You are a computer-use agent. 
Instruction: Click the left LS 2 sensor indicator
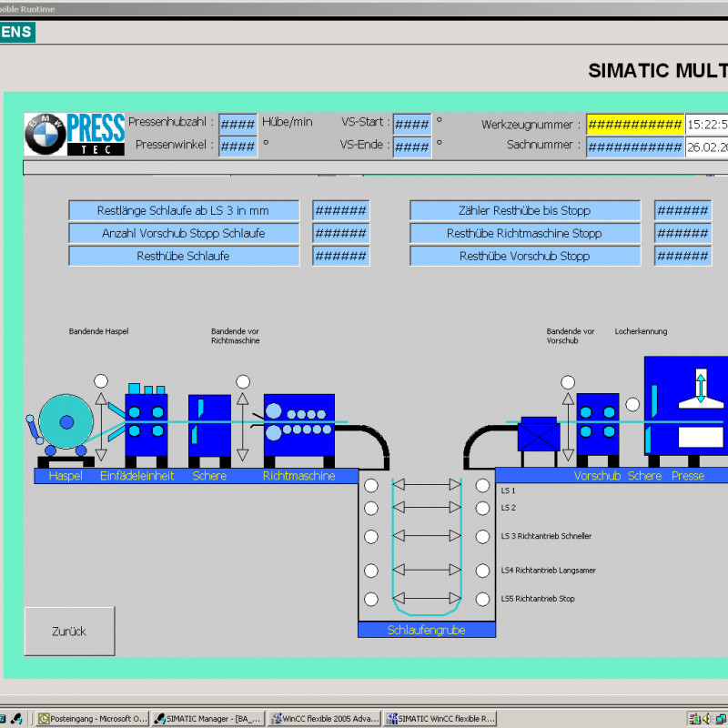(x=371, y=509)
